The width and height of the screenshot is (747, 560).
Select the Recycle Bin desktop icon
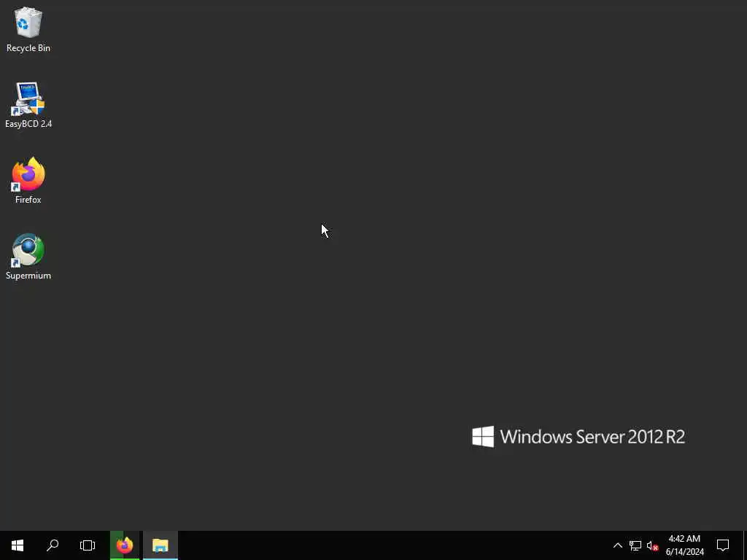(x=28, y=29)
